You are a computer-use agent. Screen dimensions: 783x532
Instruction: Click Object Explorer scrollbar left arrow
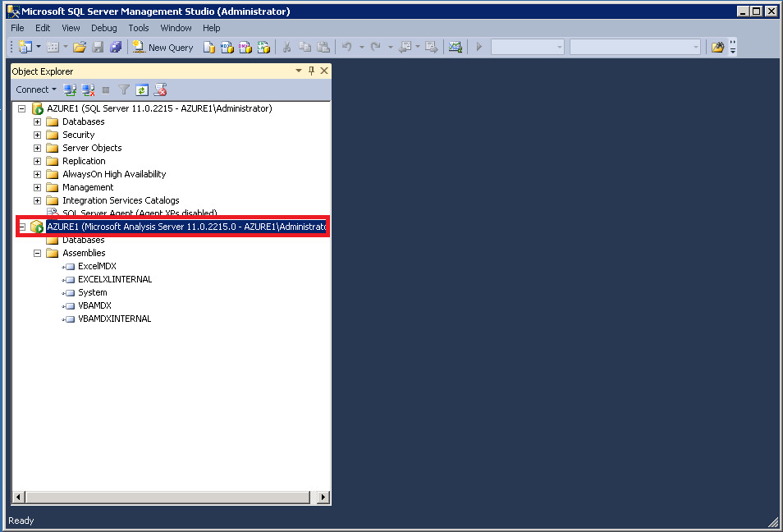(x=19, y=497)
